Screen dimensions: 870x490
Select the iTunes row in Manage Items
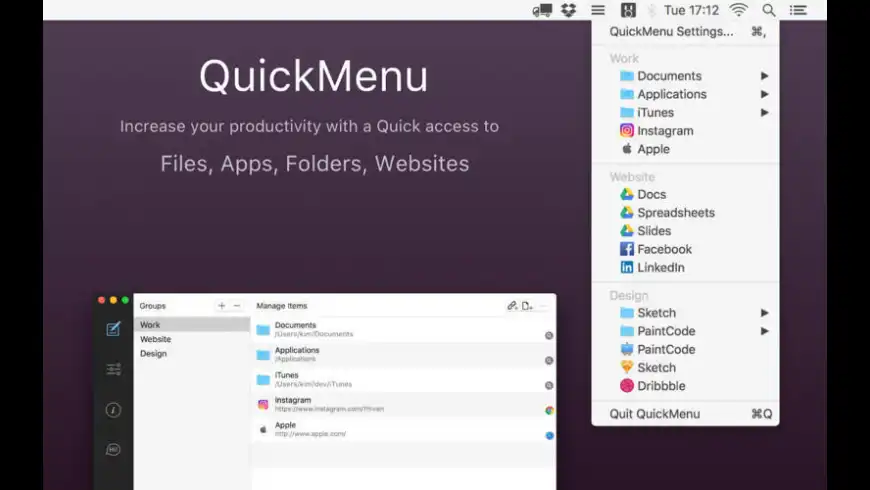pos(404,380)
